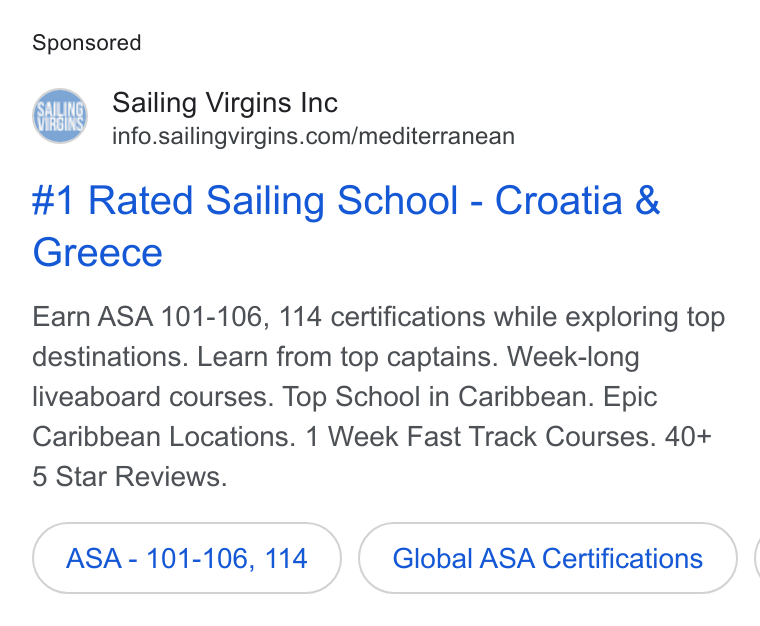Click the 'Sailing Virgins Inc' advertiser name
This screenshot has height=626, width=760.
pos(225,103)
